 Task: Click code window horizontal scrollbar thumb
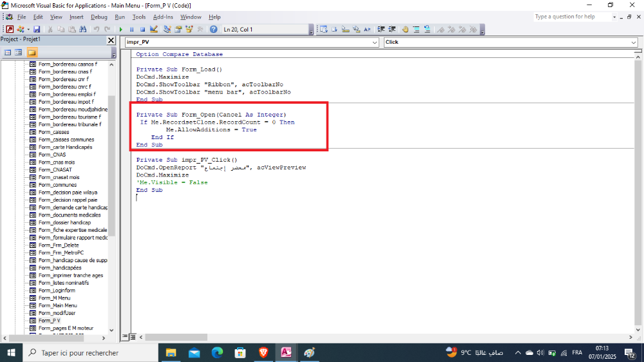[x=176, y=337]
